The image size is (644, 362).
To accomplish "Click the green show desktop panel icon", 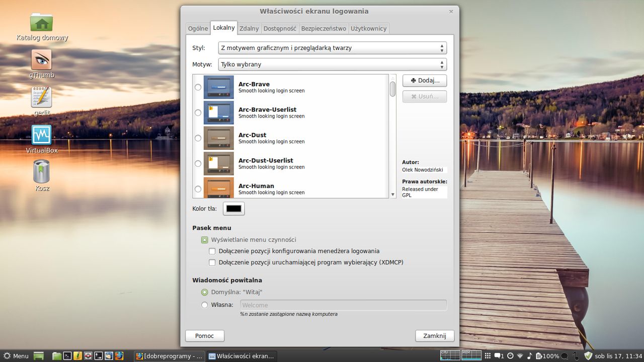I will pos(39,356).
